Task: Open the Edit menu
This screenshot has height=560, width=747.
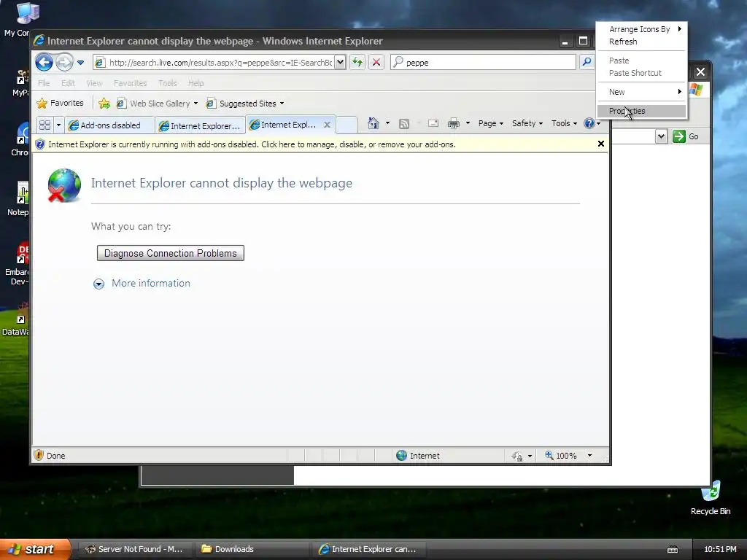Action: 68,83
